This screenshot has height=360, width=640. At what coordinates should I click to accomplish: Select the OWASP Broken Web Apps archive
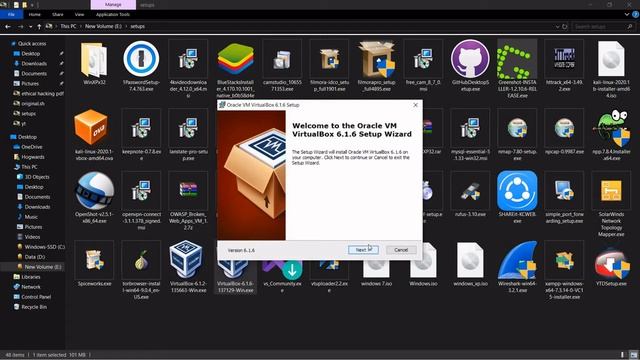click(x=188, y=190)
